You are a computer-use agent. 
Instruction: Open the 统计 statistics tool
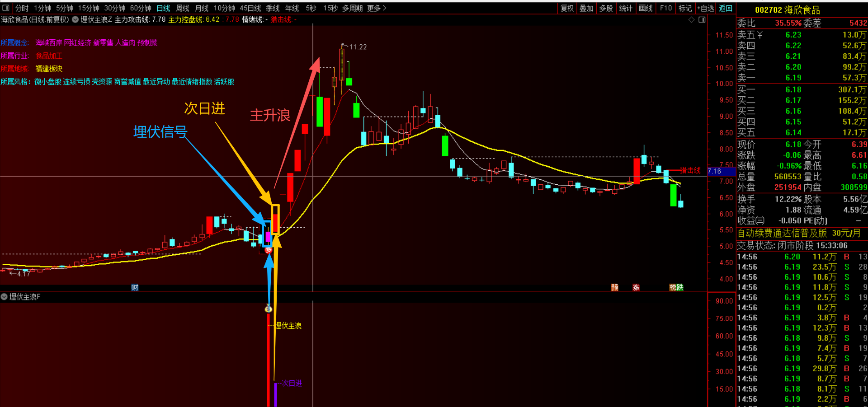[626, 8]
